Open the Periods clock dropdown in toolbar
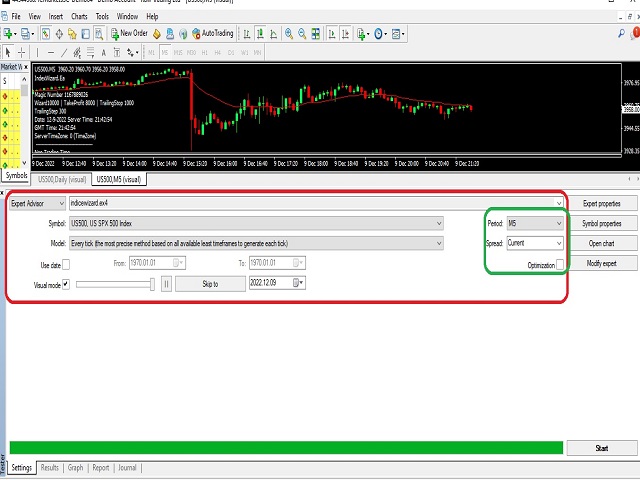Screen dimensions: 640x480 click(380, 34)
